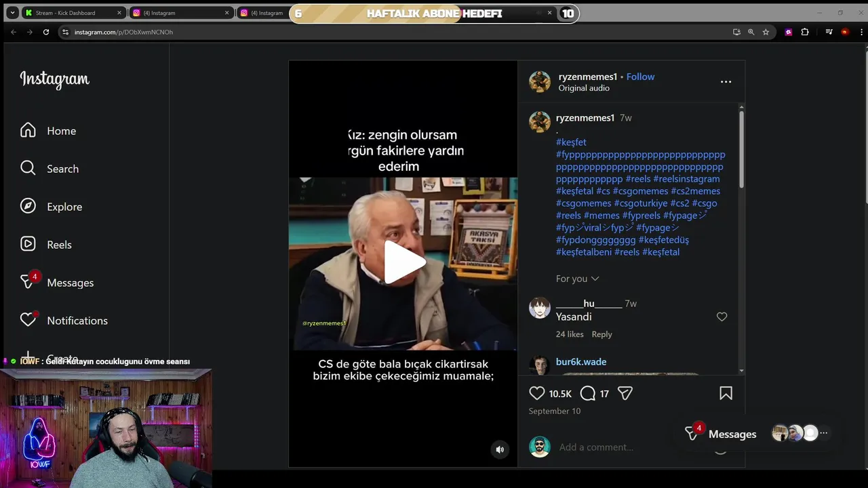Click the 'September 10' post date
Screen dimensions: 868x488
coord(555,411)
